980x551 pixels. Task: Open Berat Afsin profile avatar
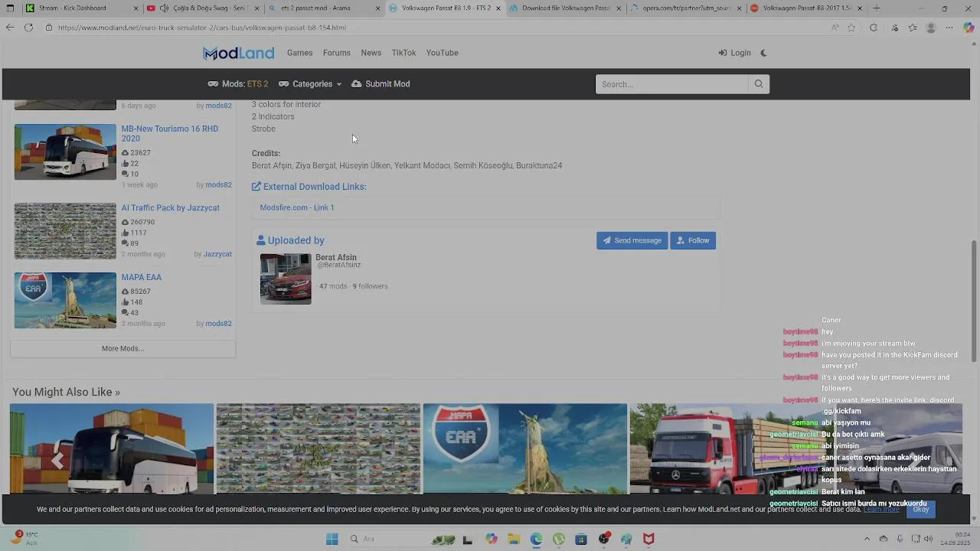(x=286, y=279)
